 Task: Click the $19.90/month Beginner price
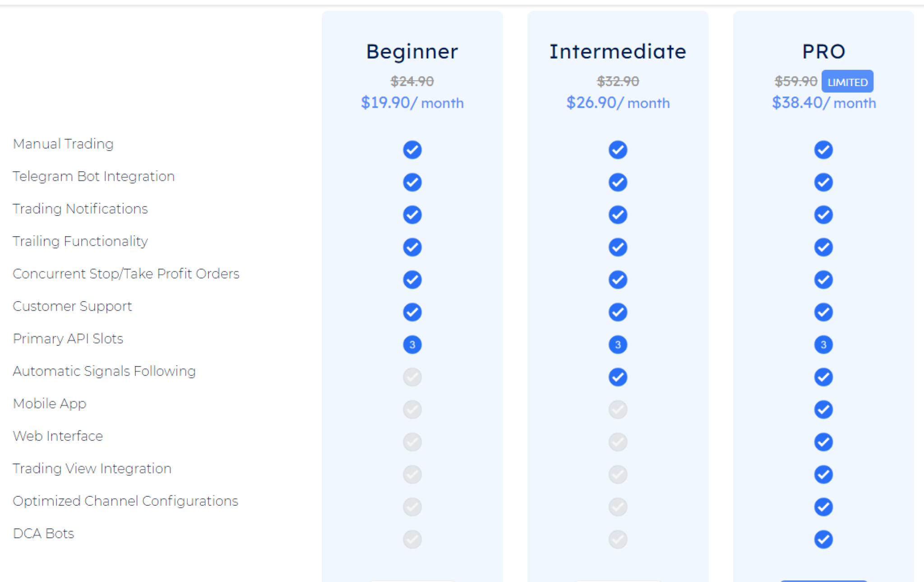pyautogui.click(x=412, y=103)
